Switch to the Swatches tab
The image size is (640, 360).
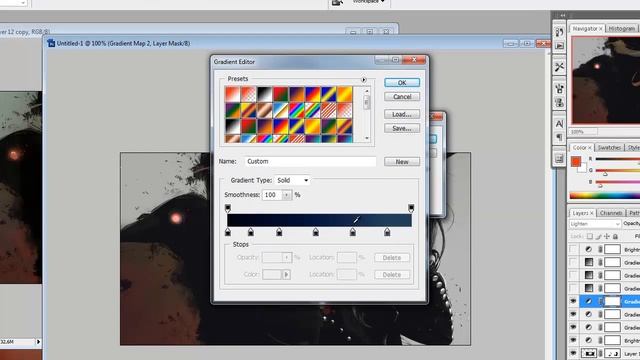pos(609,147)
